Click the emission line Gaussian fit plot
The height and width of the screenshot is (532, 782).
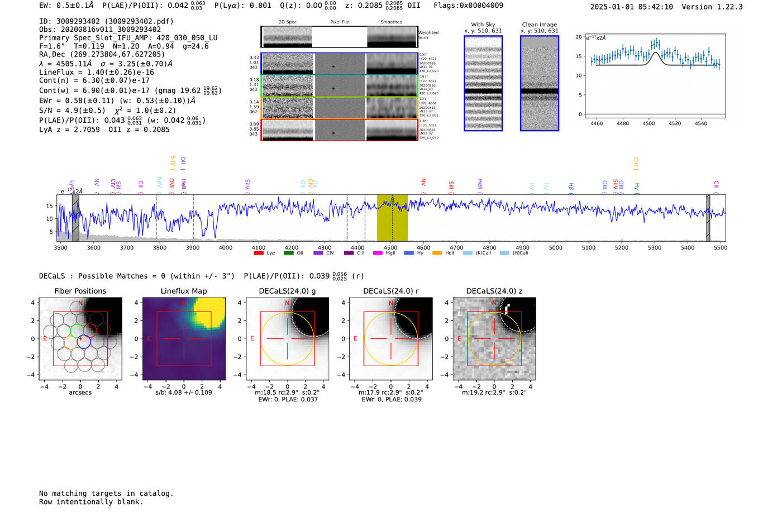655,75
